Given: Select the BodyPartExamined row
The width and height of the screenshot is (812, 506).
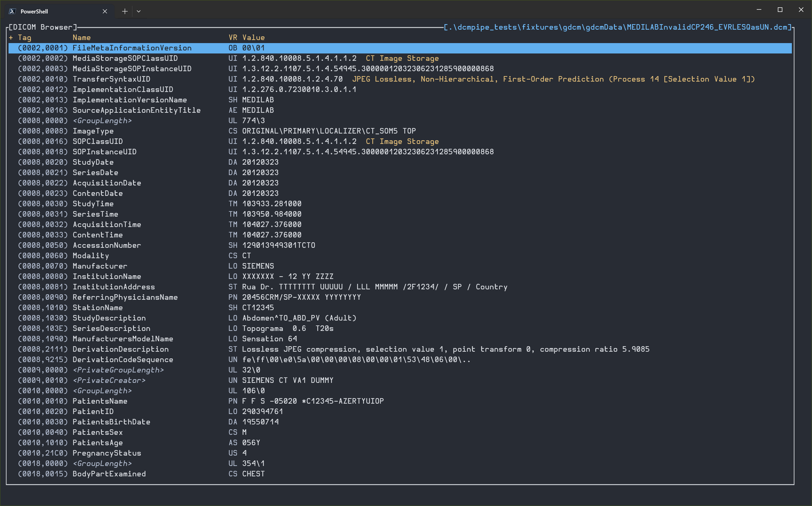Looking at the screenshot, I should 400,474.
